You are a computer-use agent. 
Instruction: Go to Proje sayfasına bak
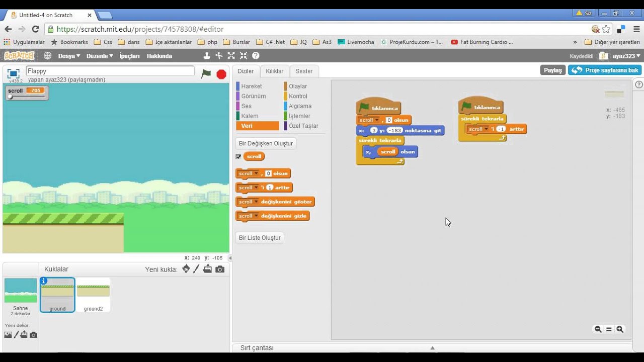(x=605, y=70)
